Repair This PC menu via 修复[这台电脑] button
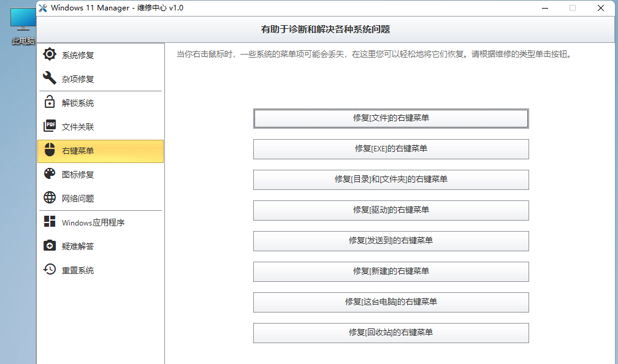This screenshot has width=618, height=364. (x=391, y=302)
